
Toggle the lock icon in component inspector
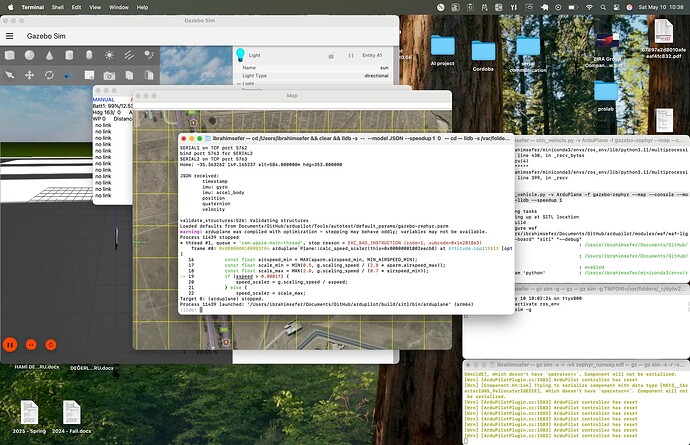coord(331,55)
